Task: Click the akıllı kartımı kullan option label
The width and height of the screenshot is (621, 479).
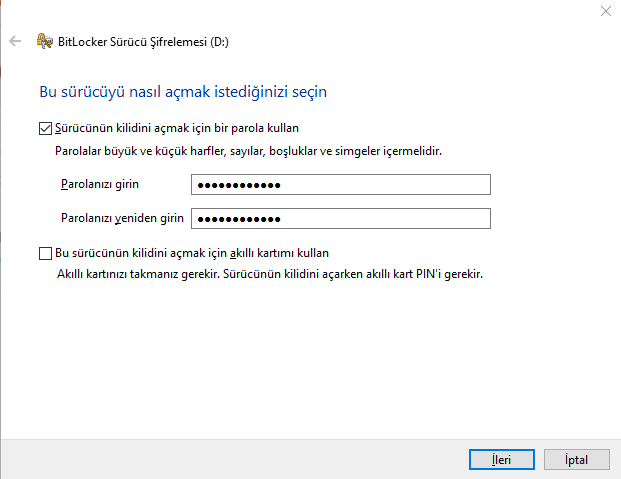Action: [x=192, y=253]
